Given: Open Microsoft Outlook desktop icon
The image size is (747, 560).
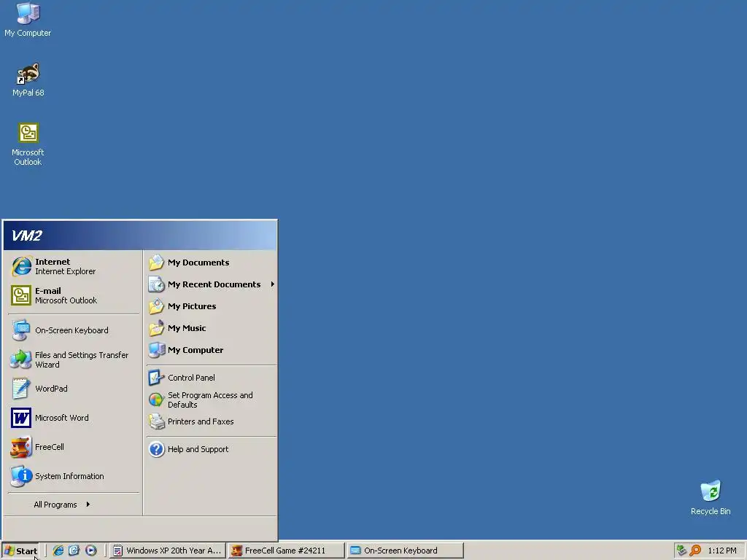Looking at the screenshot, I should (x=28, y=144).
